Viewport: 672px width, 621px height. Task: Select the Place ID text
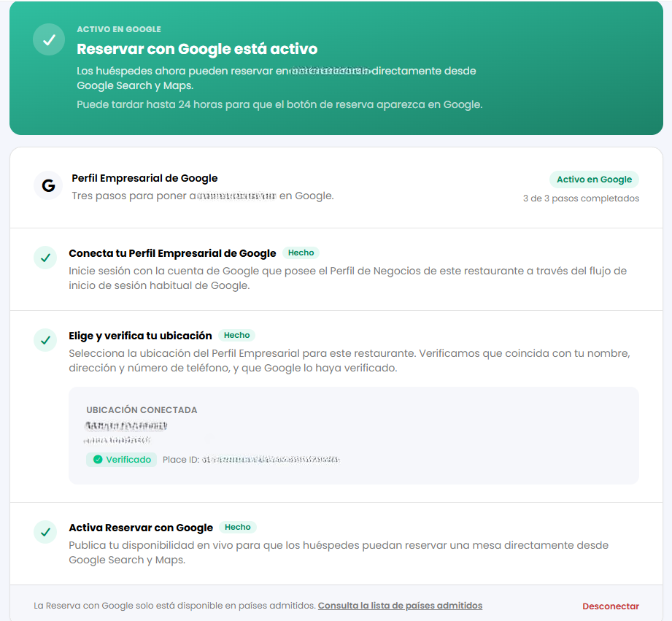pos(251,460)
